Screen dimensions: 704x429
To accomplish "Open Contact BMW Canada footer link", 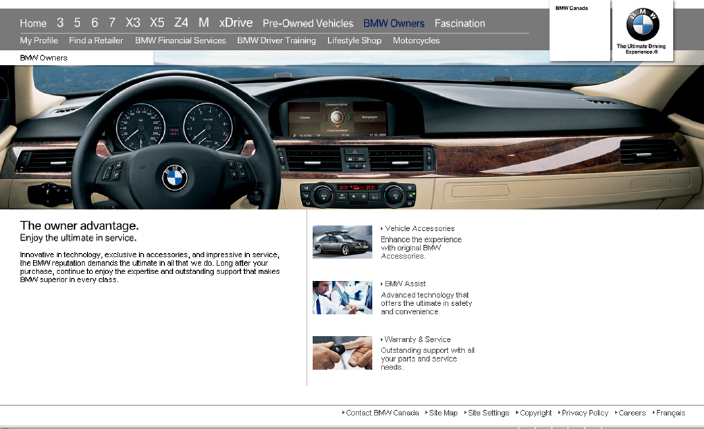I will (383, 413).
